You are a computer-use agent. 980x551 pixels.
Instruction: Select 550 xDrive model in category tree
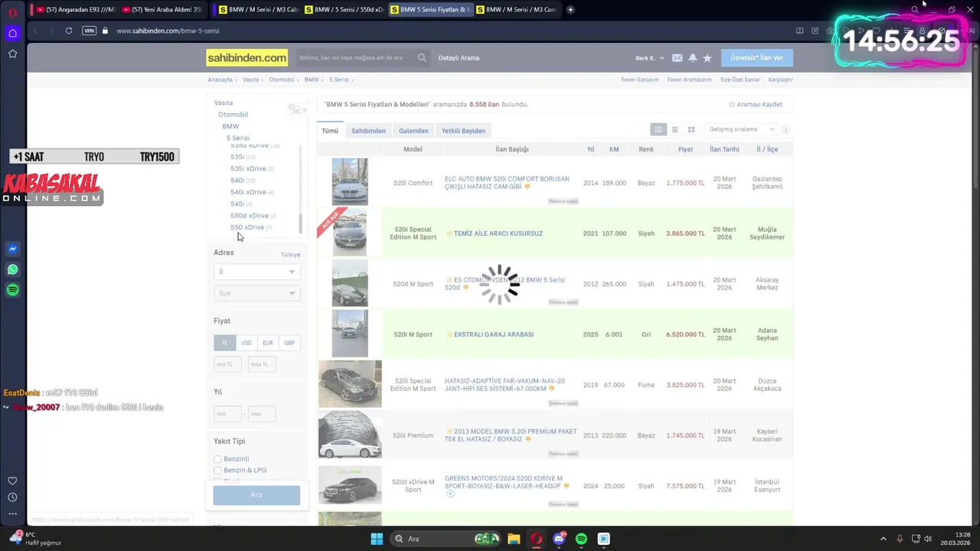tap(247, 227)
